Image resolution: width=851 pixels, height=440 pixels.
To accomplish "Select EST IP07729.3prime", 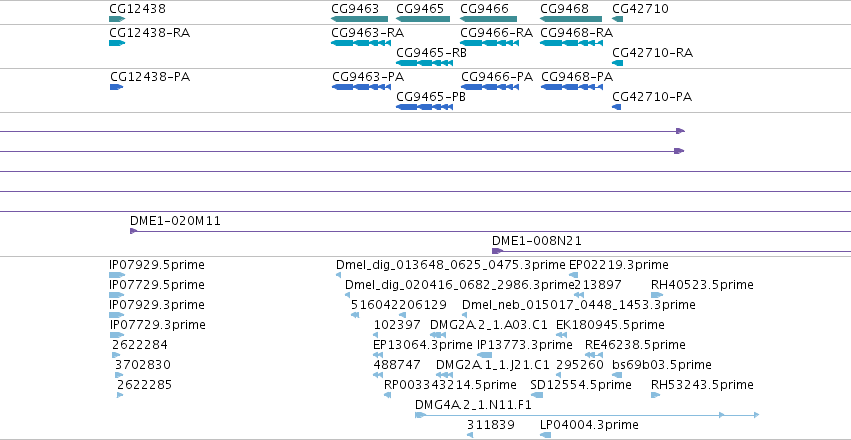I will [158, 325].
